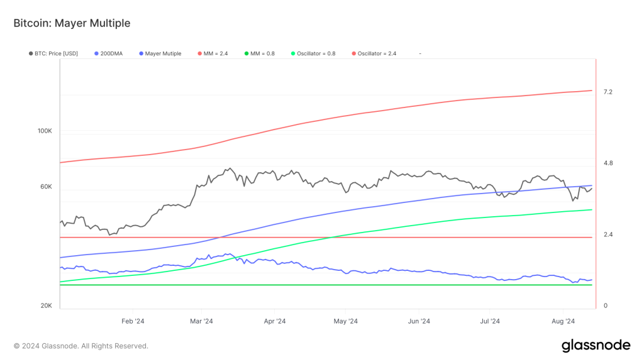The width and height of the screenshot is (644, 362).
Task: Select the 60K price axis label
Action: (x=46, y=187)
